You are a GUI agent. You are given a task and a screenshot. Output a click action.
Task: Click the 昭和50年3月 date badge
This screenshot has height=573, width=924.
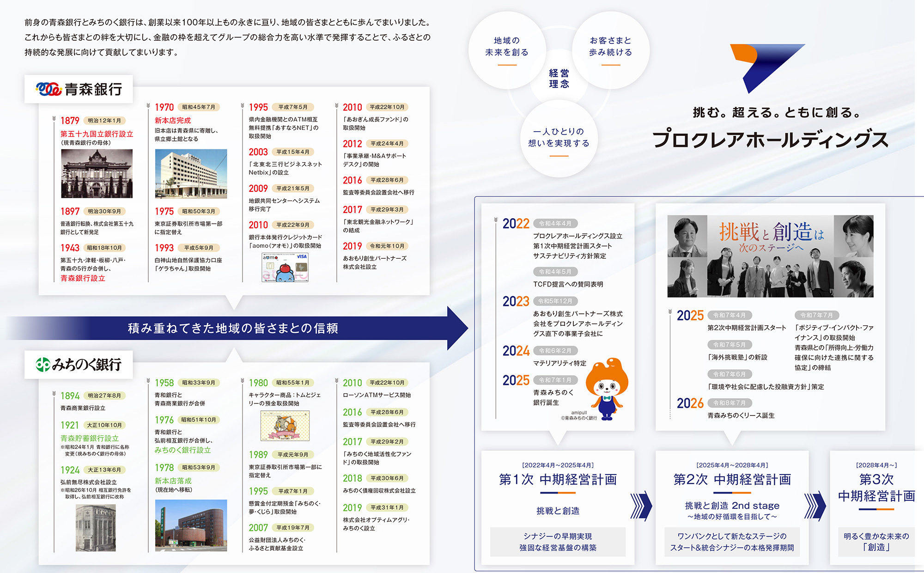(199, 211)
